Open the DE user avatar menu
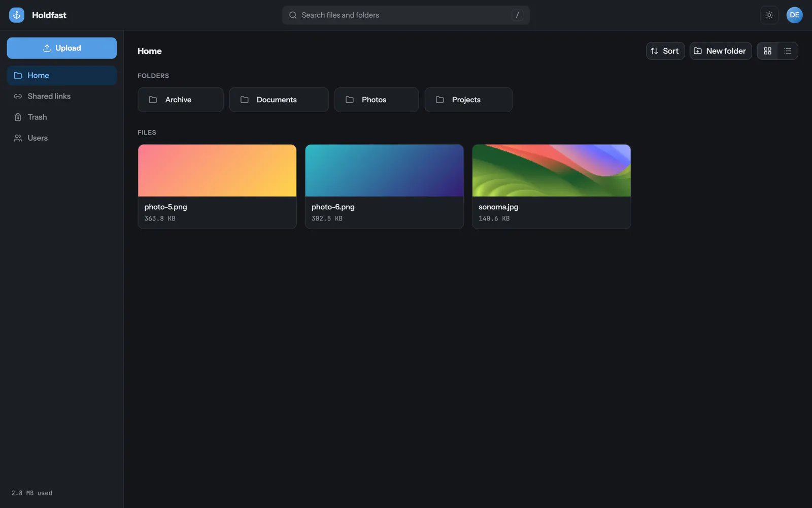This screenshot has height=508, width=812. pyautogui.click(x=794, y=15)
